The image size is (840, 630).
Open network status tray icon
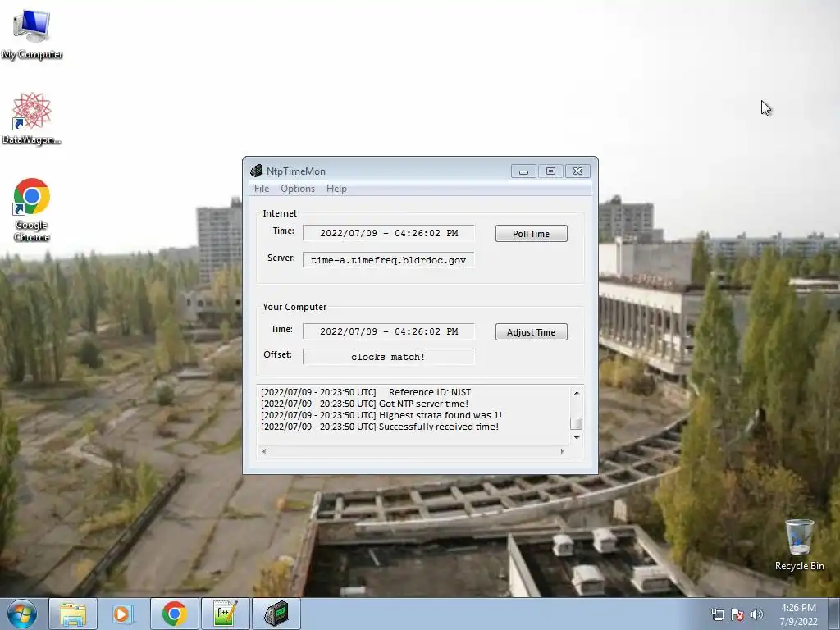pos(717,614)
